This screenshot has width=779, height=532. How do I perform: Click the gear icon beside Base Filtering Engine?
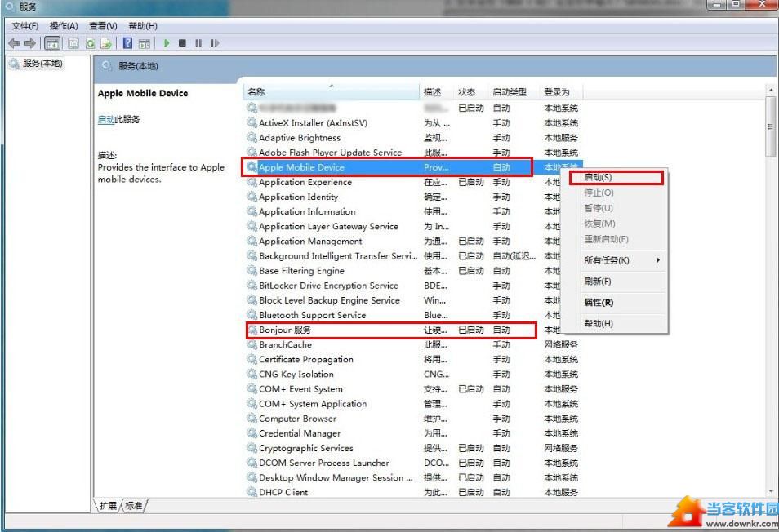click(252, 270)
